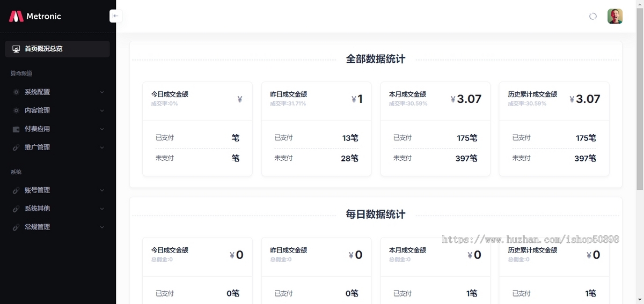Open 首页概况总览 dashboard menu item

57,49
